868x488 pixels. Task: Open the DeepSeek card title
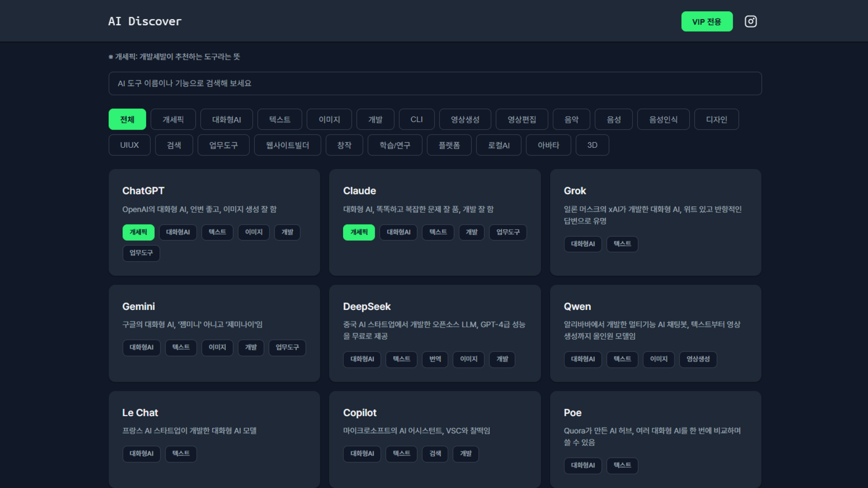click(367, 306)
